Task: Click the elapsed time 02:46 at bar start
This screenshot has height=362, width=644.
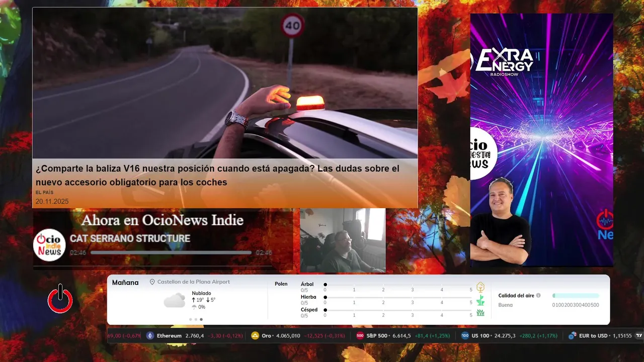Action: (78, 253)
